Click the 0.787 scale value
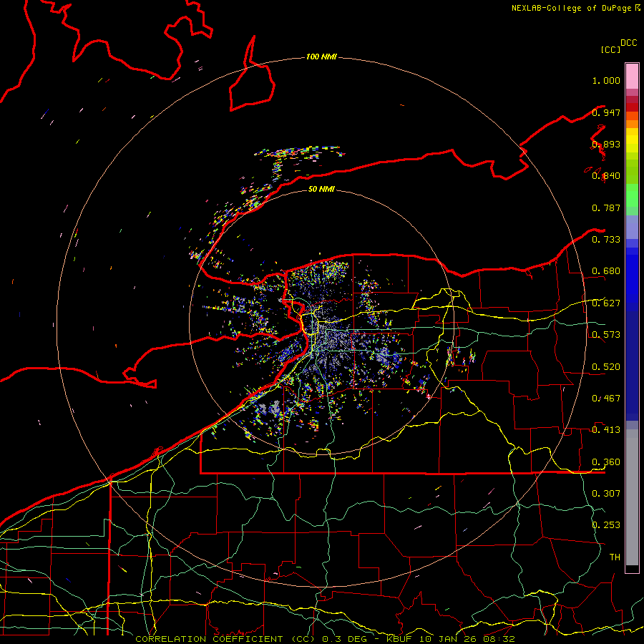This screenshot has height=644, width=644. (606, 208)
